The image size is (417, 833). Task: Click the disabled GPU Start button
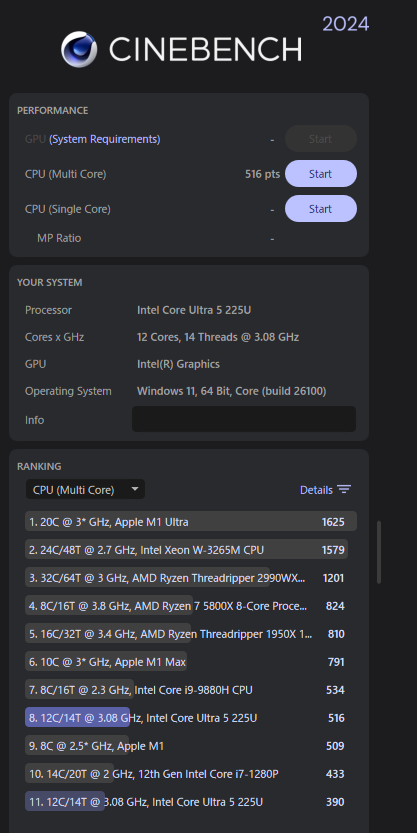pyautogui.click(x=321, y=139)
